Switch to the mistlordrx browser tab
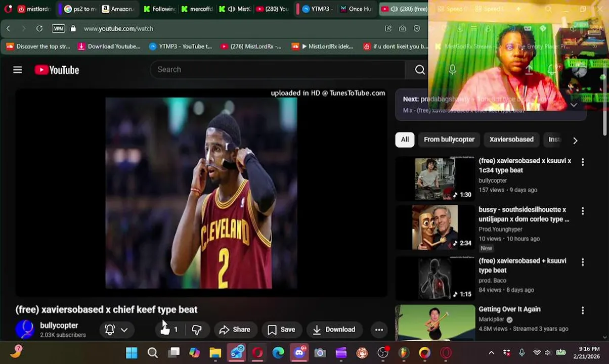This screenshot has height=364, width=609. [34, 9]
